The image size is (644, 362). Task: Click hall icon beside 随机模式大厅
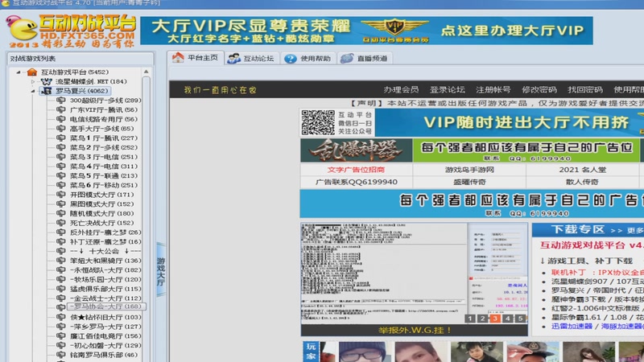(x=61, y=213)
